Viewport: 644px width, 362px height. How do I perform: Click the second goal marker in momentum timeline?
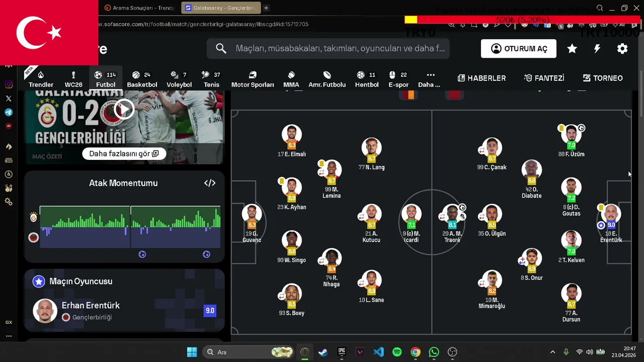tap(206, 254)
